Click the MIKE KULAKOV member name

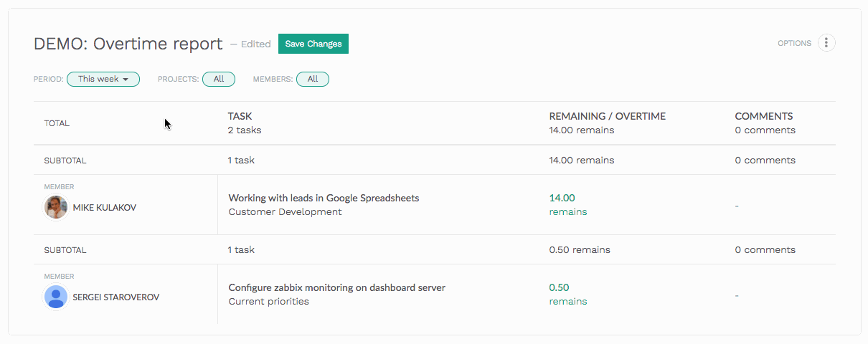click(x=104, y=208)
